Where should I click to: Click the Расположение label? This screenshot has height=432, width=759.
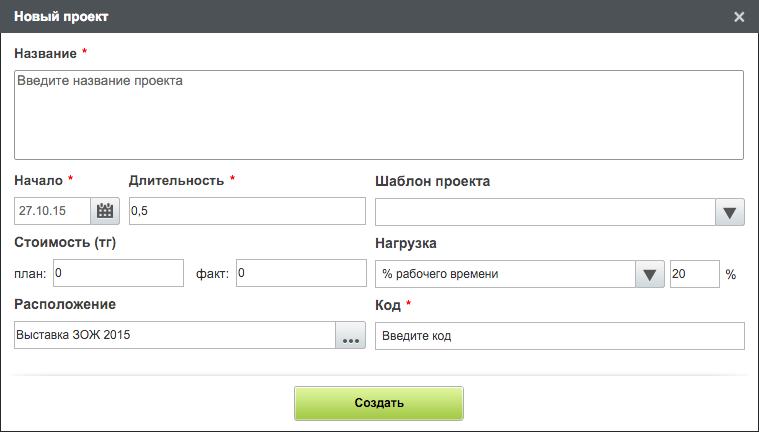(65, 304)
